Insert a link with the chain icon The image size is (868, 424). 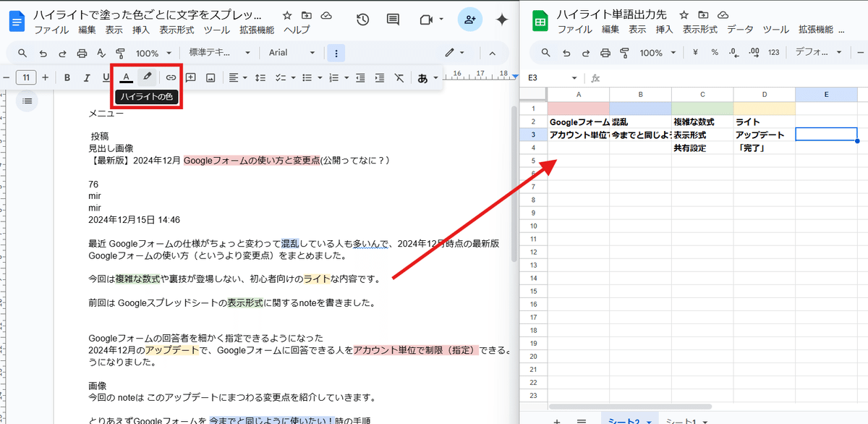(171, 77)
